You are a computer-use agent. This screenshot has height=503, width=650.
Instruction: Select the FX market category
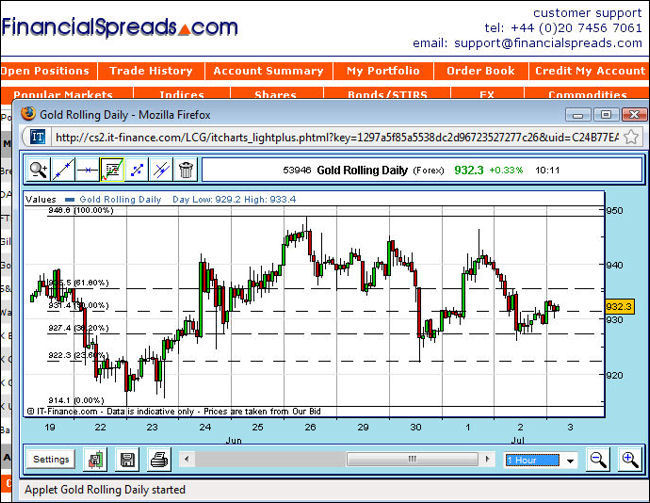(487, 93)
